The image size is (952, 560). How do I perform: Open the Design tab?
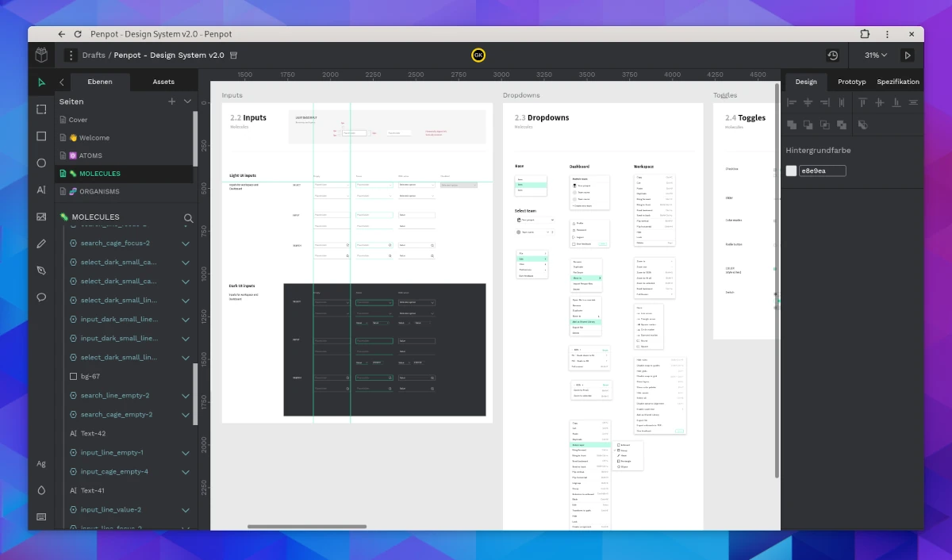coord(806,82)
